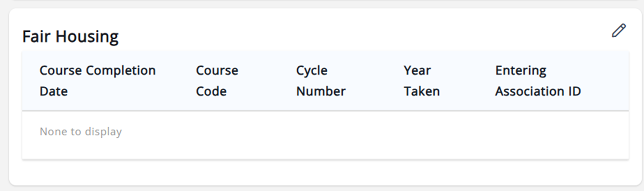Click the word Cycle in the header
Image resolution: width=644 pixels, height=191 pixels.
(312, 71)
